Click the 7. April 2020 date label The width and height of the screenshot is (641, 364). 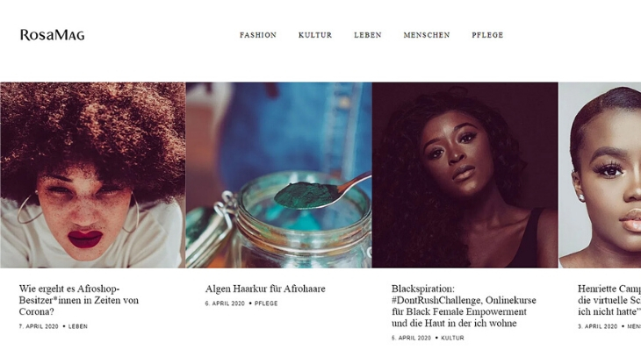coord(39,326)
